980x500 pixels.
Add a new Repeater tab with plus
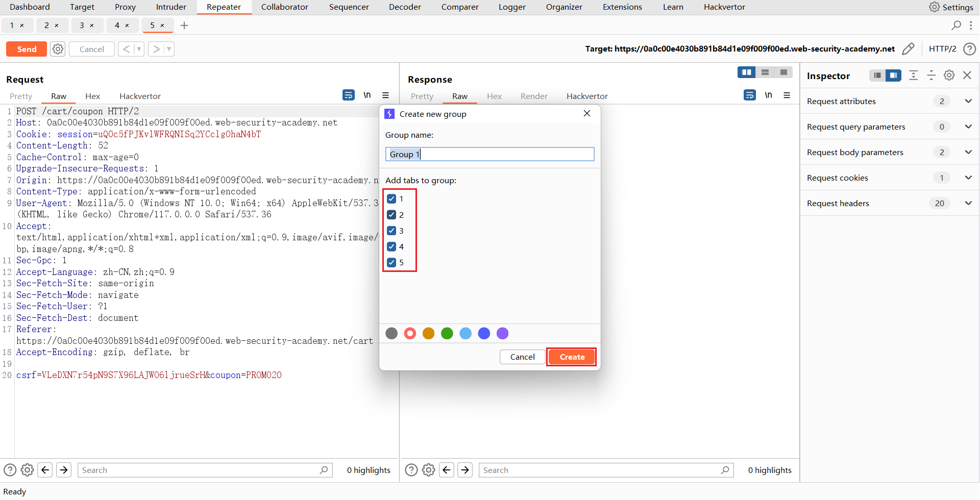coord(184,26)
